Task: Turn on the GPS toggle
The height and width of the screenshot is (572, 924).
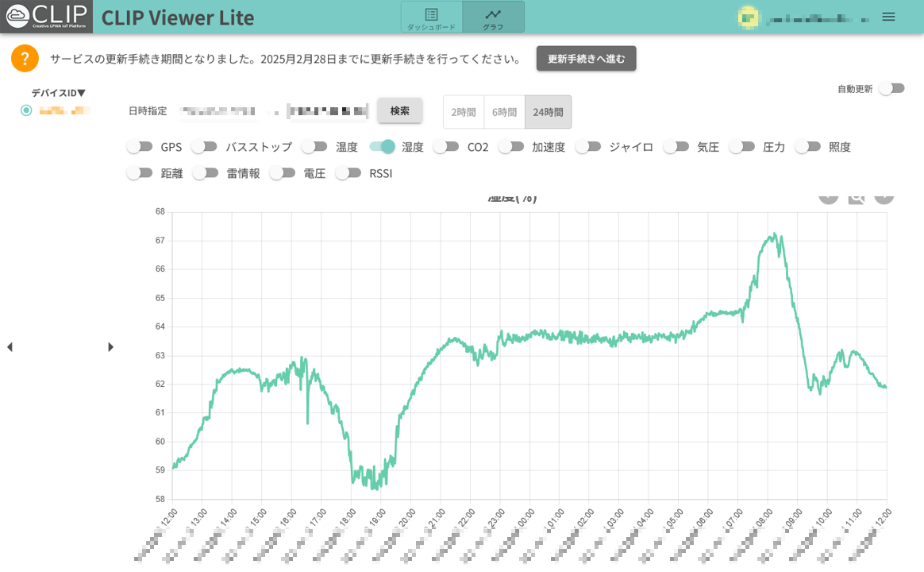Action: pos(140,146)
